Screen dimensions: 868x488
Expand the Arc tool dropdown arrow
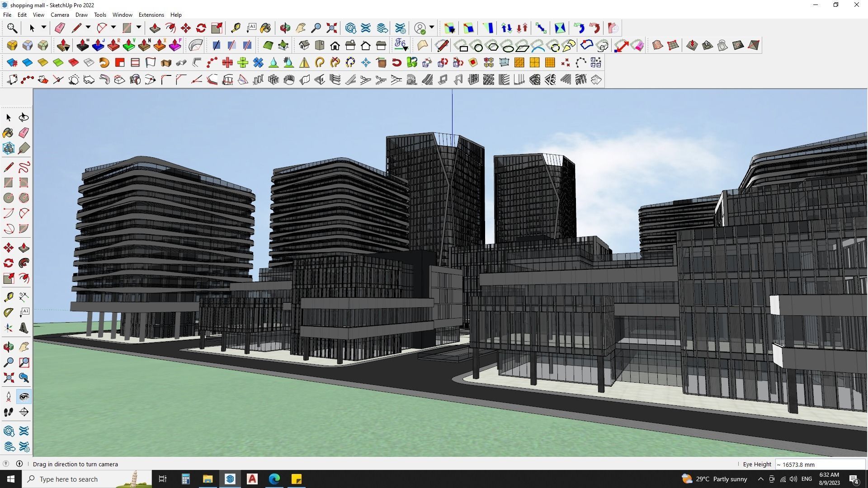click(113, 28)
